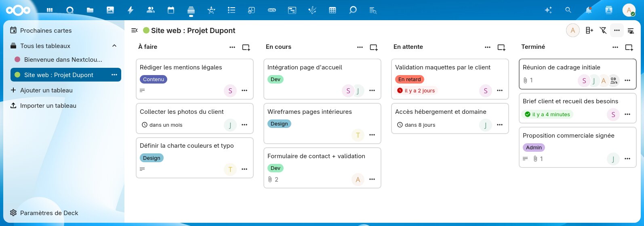Screen dimensions: 644x226
Task: Open menu for Site web board in sidebar
Action: click(114, 75)
